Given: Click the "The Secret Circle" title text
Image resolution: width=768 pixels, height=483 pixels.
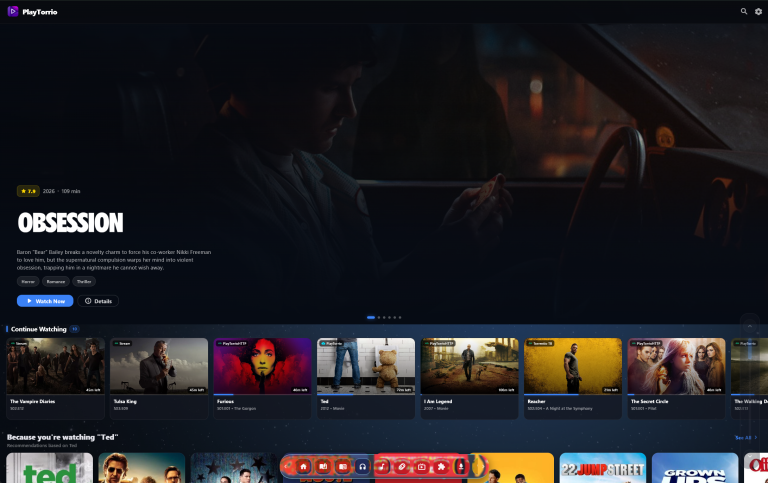Looking at the screenshot, I should click(649, 401).
